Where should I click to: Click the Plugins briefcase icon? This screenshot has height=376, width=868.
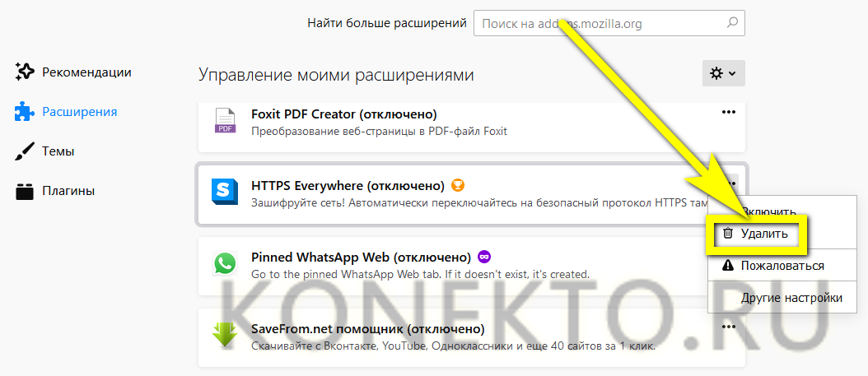(x=24, y=191)
